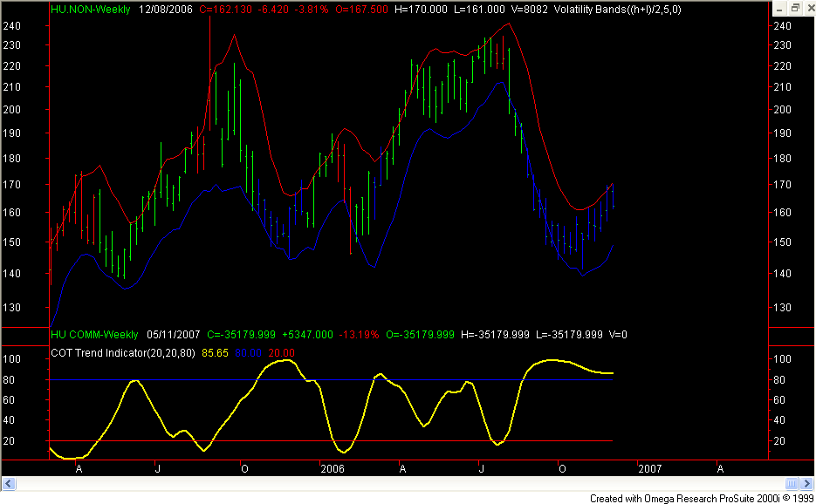Click the O=167.500 open value
816x504 pixels.
(x=361, y=10)
